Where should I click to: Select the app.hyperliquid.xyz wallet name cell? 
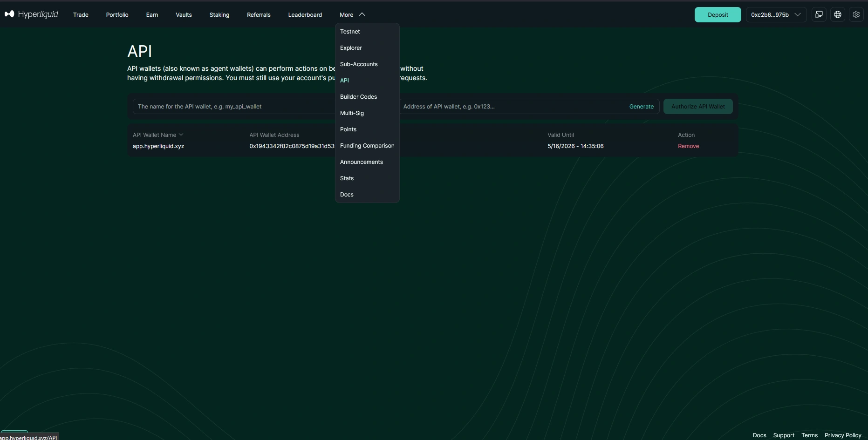158,146
